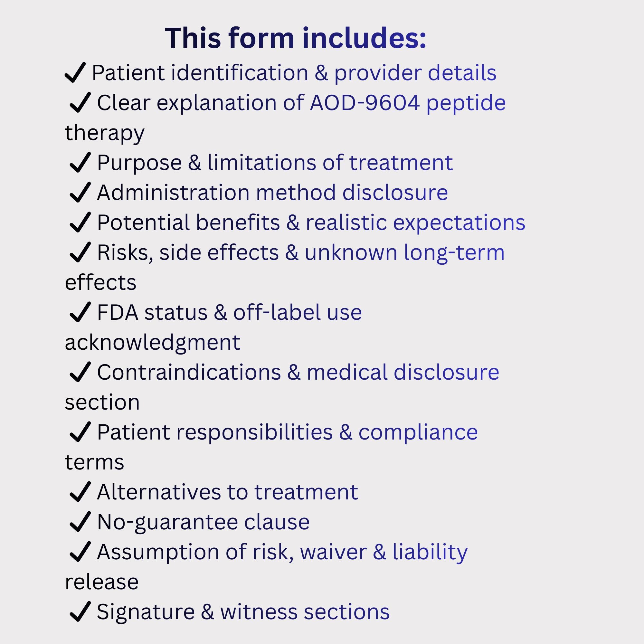
Task: Click the 'FDA status & off-label use' text
Action: [x=230, y=312]
